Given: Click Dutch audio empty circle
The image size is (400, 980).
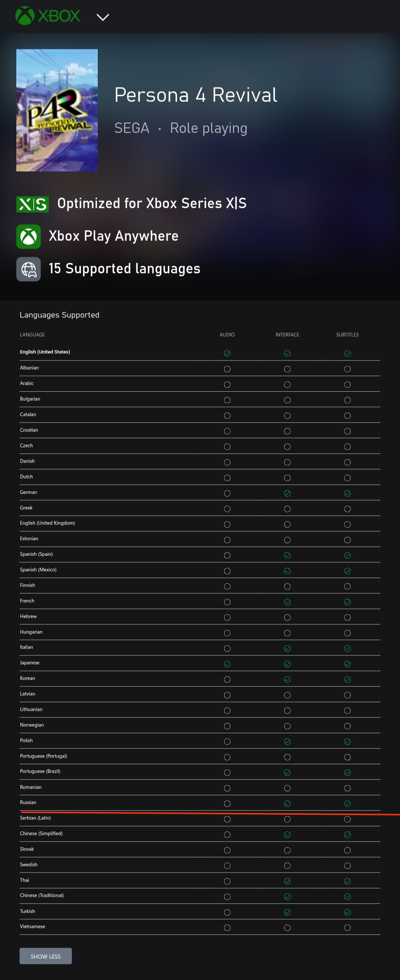Looking at the screenshot, I should 227,478.
